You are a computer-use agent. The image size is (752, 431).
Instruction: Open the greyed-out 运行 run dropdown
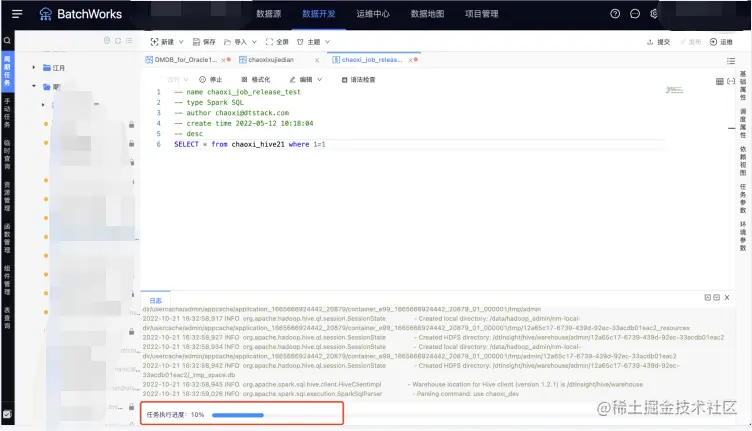tap(177, 80)
